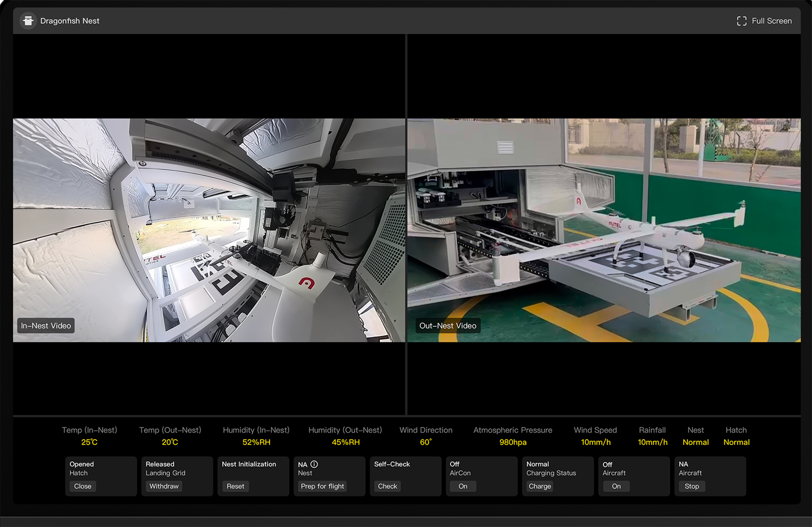
Task: Click the Nest Initialization Reset button
Action: [x=236, y=486]
